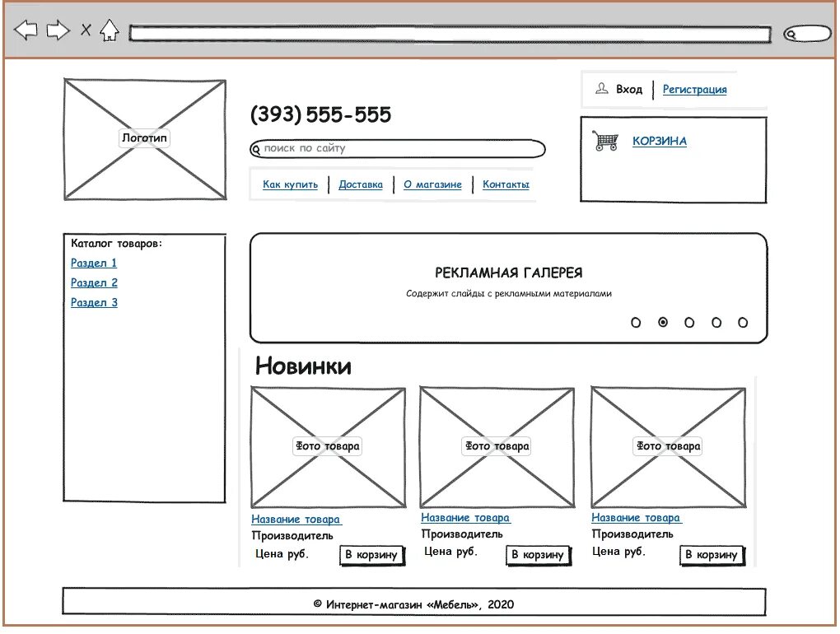Click first product's Производитель text
The width and height of the screenshot is (840, 634).
tap(292, 535)
